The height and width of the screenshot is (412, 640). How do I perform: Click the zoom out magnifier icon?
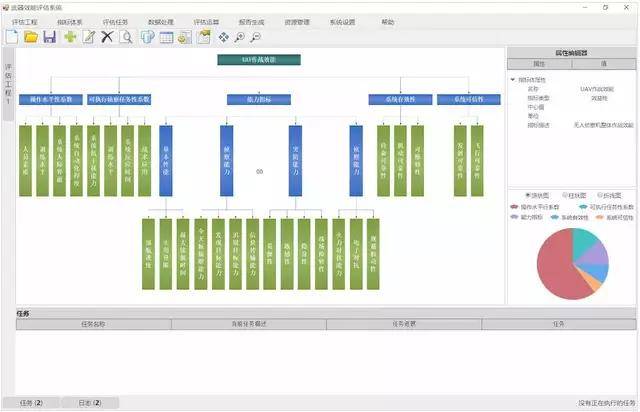click(x=256, y=37)
